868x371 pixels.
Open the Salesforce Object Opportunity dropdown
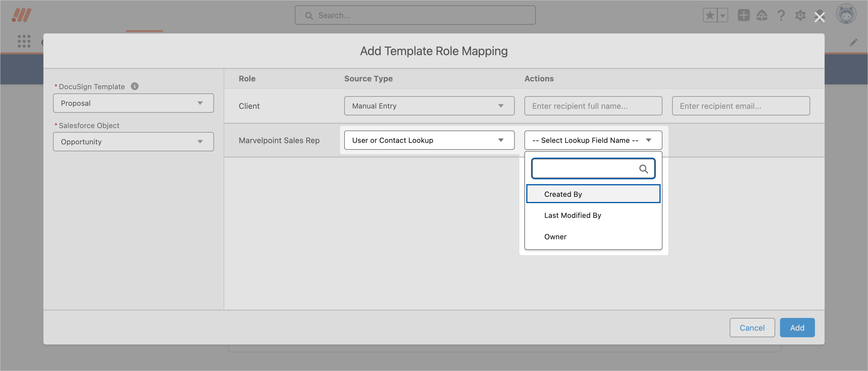tap(133, 142)
